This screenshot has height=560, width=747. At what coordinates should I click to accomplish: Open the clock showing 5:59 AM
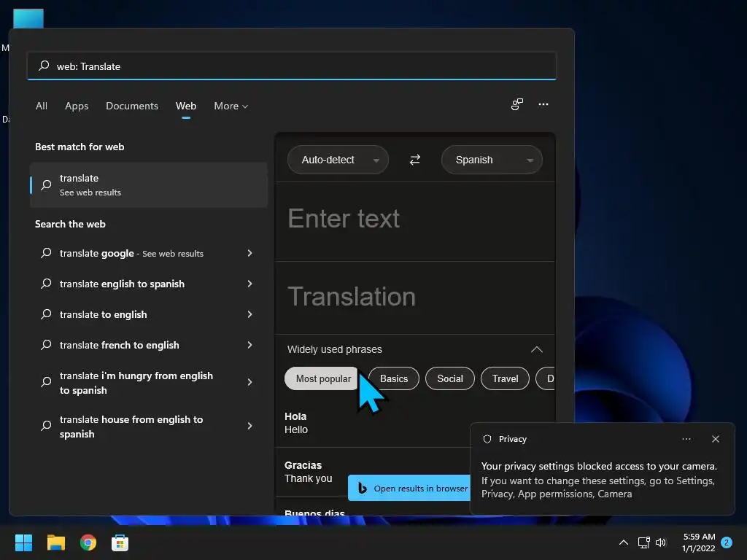[698, 542]
